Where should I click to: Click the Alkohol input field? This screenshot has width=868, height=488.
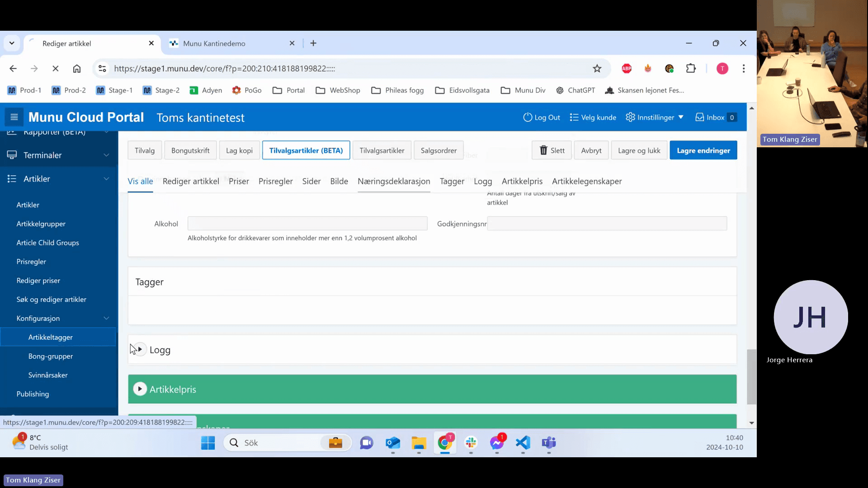[x=307, y=223]
